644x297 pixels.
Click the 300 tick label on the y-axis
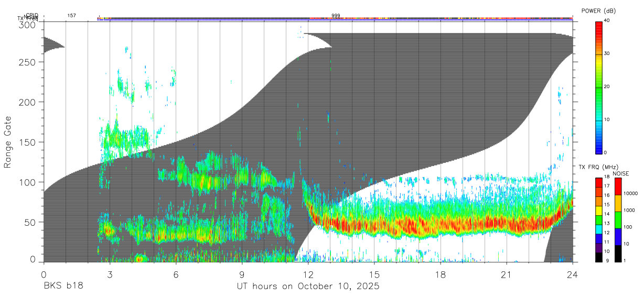(x=27, y=25)
